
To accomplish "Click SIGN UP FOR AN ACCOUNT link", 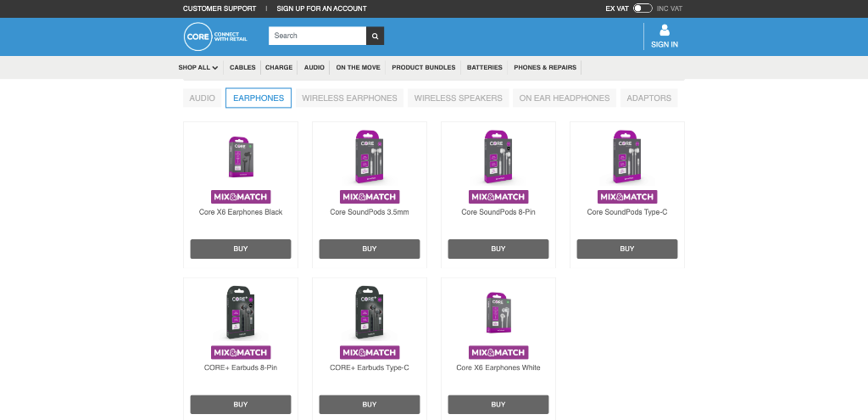I will pos(321,8).
